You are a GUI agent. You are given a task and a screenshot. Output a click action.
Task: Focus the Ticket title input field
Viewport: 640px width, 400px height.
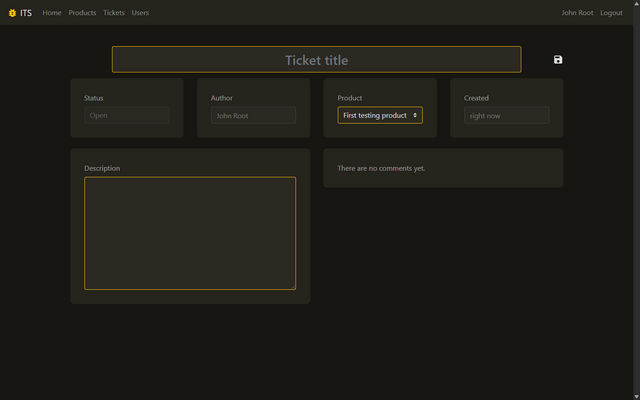point(316,60)
